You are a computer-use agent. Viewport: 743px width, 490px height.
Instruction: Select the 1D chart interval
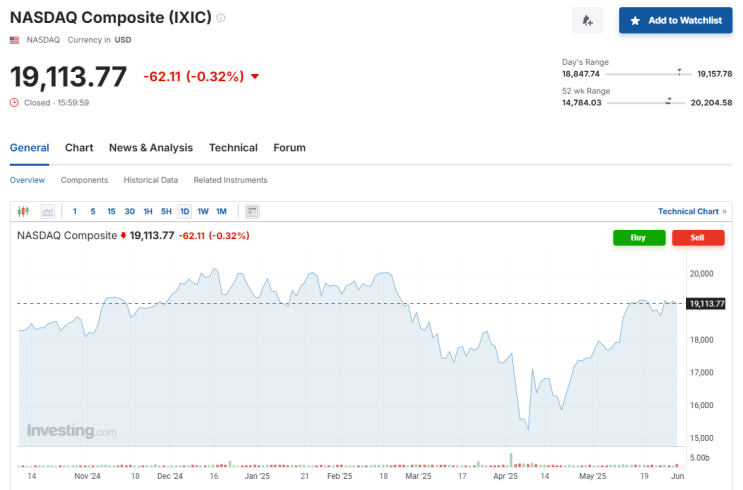point(184,211)
